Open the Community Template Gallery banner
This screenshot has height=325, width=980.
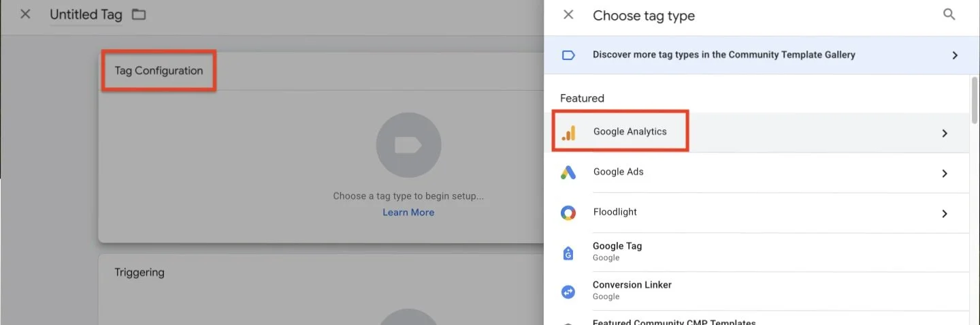click(762, 55)
